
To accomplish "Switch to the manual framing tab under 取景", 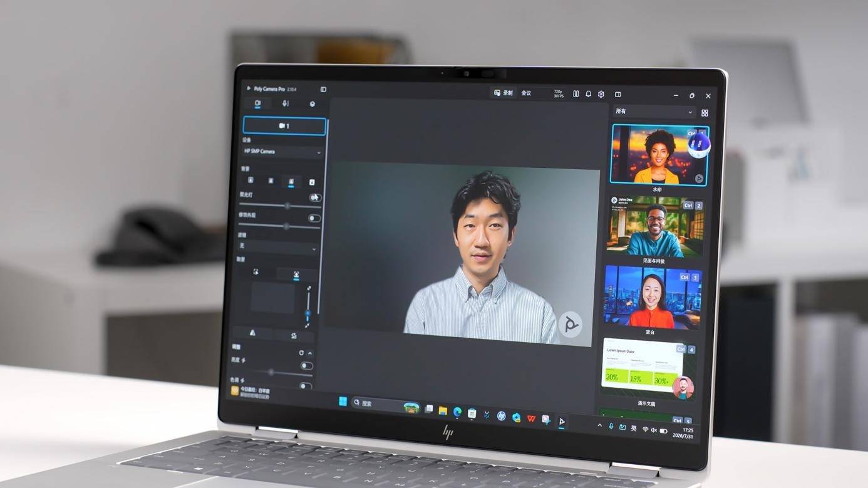I will [x=256, y=273].
